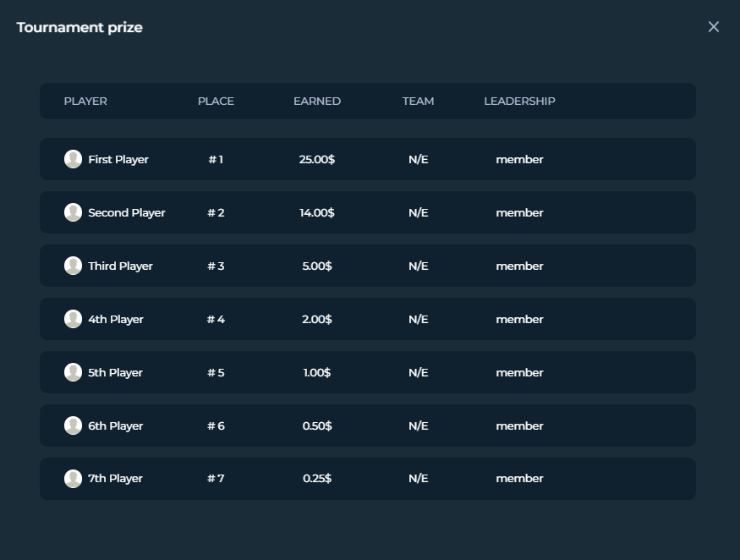
Task: Select the '7th Player' name
Action: point(115,479)
